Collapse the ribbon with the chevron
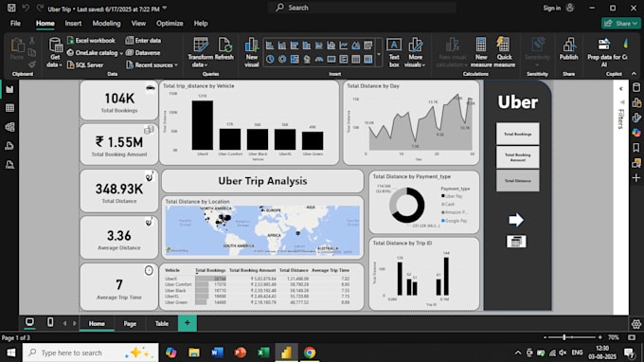Image resolution: width=644 pixels, height=362 pixels. 634,74
